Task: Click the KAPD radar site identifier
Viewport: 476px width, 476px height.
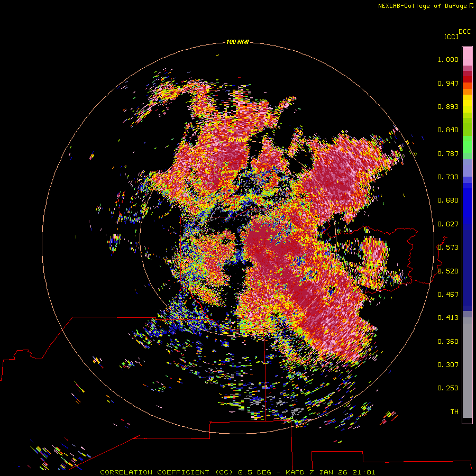Action: click(295, 472)
